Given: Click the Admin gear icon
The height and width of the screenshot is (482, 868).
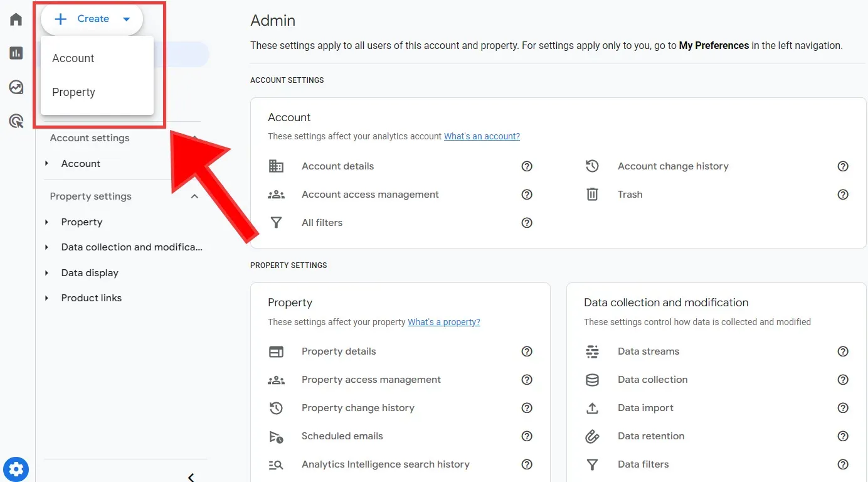Looking at the screenshot, I should tap(16, 468).
